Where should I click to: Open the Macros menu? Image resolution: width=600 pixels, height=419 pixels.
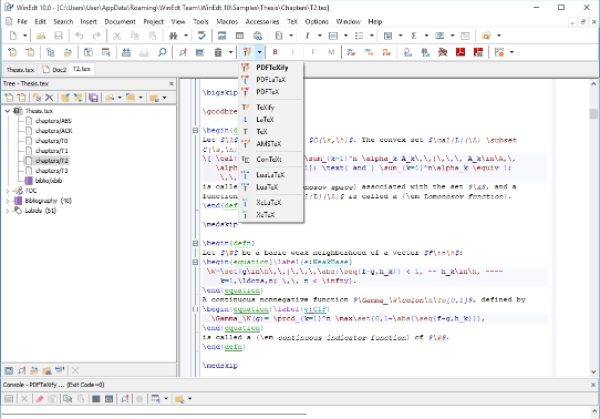(227, 22)
